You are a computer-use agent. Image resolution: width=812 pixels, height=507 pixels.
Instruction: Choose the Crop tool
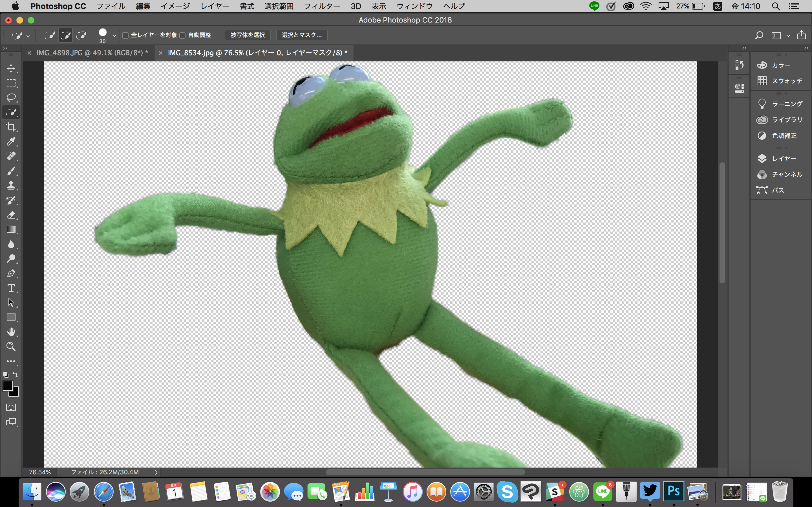click(11, 127)
